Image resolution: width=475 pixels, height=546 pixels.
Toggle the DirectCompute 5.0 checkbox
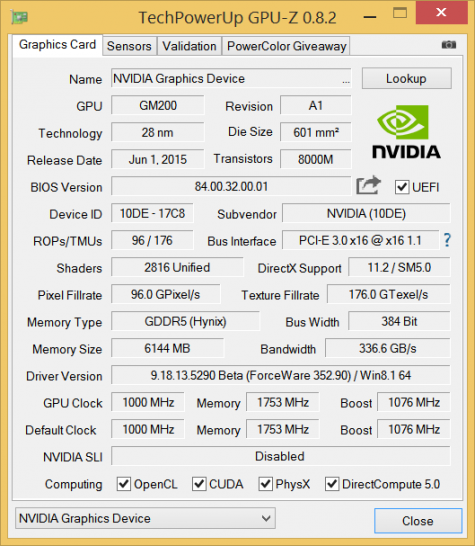[x=332, y=484]
